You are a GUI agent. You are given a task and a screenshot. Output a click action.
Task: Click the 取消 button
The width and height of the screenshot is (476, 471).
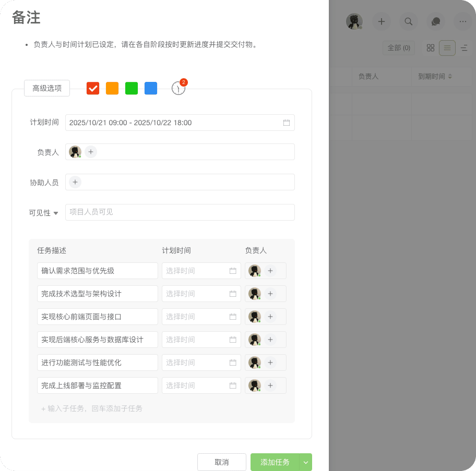click(x=222, y=462)
